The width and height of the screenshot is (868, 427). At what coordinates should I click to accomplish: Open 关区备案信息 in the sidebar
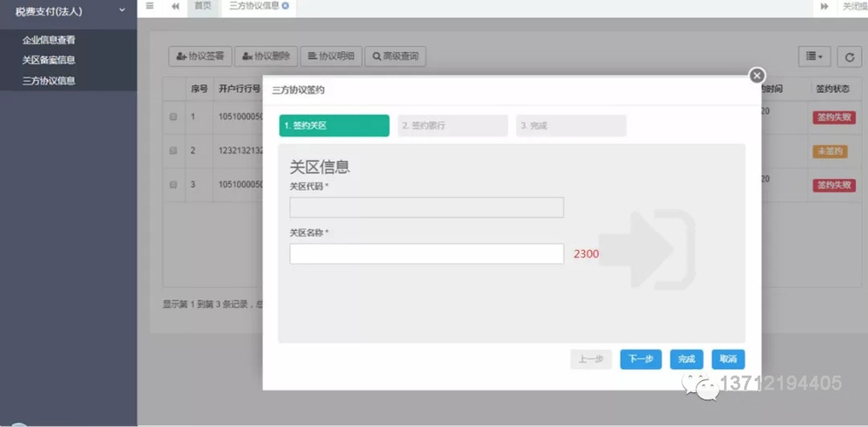tap(49, 60)
